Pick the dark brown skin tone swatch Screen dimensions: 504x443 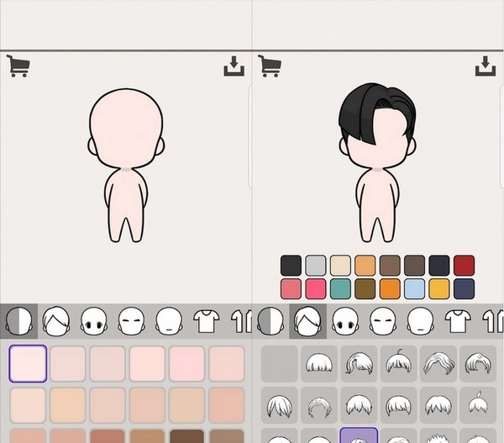pos(186,436)
